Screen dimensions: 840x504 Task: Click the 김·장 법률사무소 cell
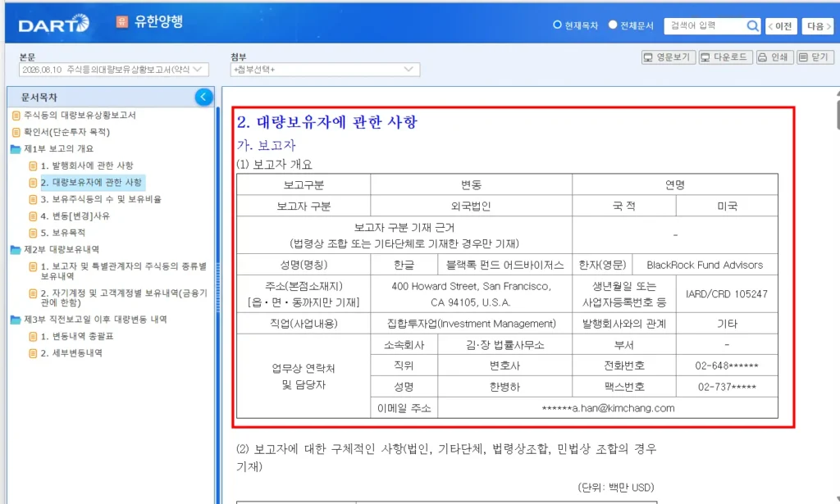click(x=504, y=345)
